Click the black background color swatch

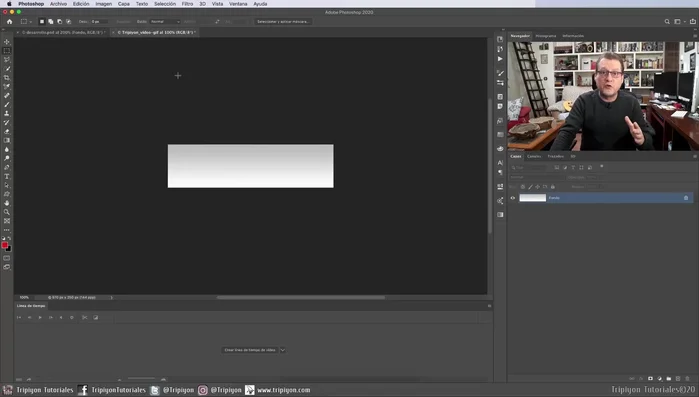9,249
